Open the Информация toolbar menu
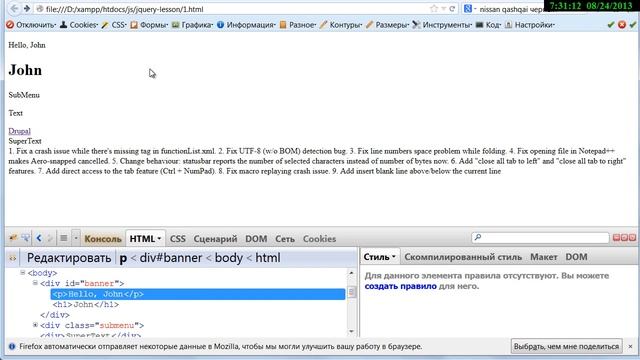 246,25
